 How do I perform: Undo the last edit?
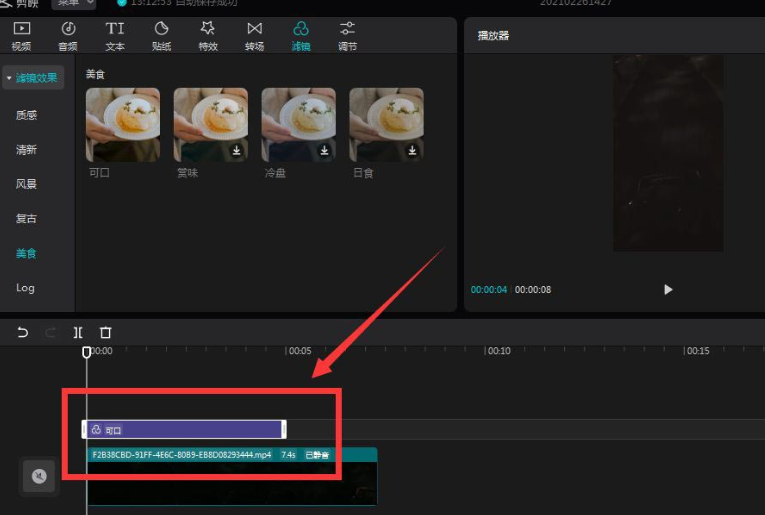(x=22, y=333)
